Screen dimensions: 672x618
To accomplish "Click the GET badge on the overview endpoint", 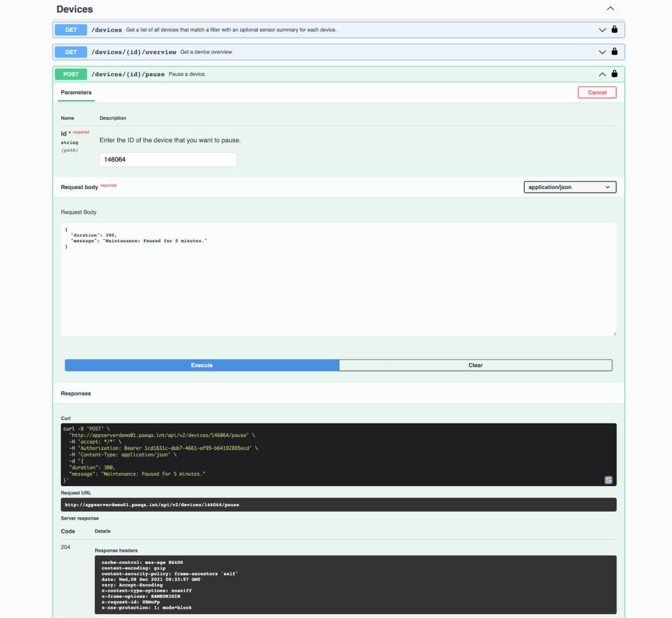I will (x=71, y=51).
